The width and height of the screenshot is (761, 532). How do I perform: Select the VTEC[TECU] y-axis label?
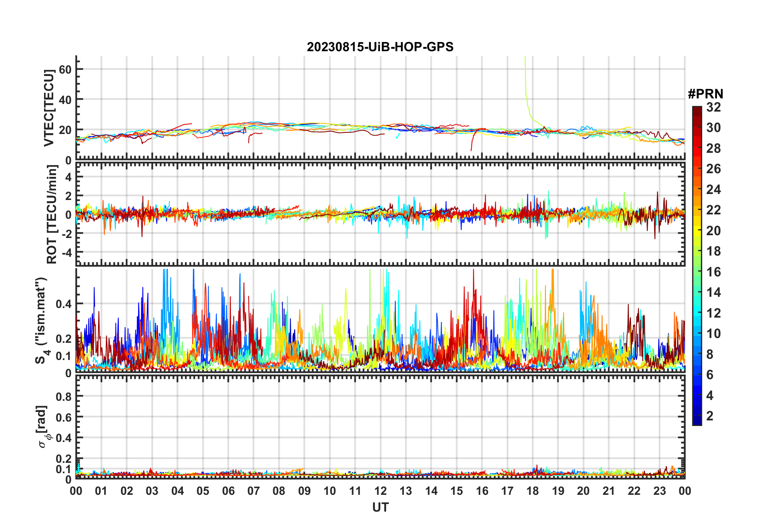click(x=49, y=108)
